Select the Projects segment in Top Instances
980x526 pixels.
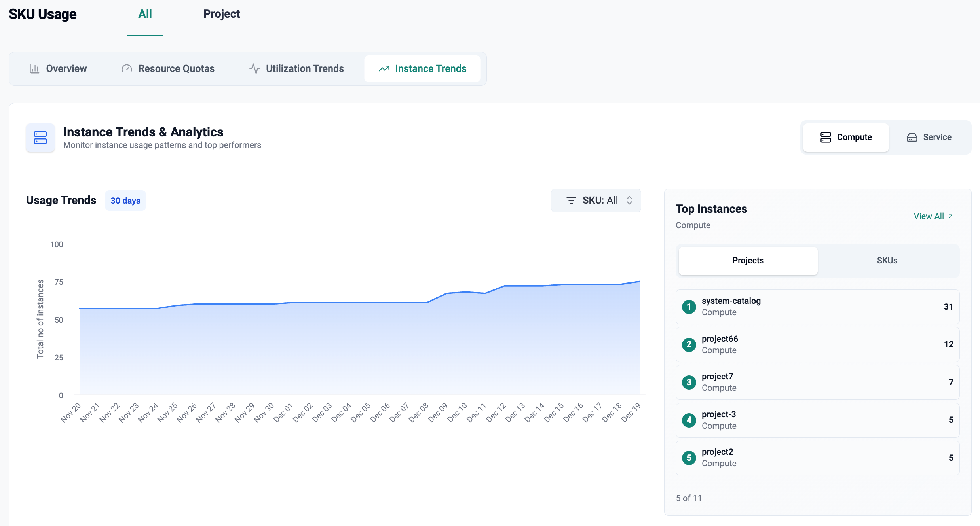pyautogui.click(x=748, y=261)
